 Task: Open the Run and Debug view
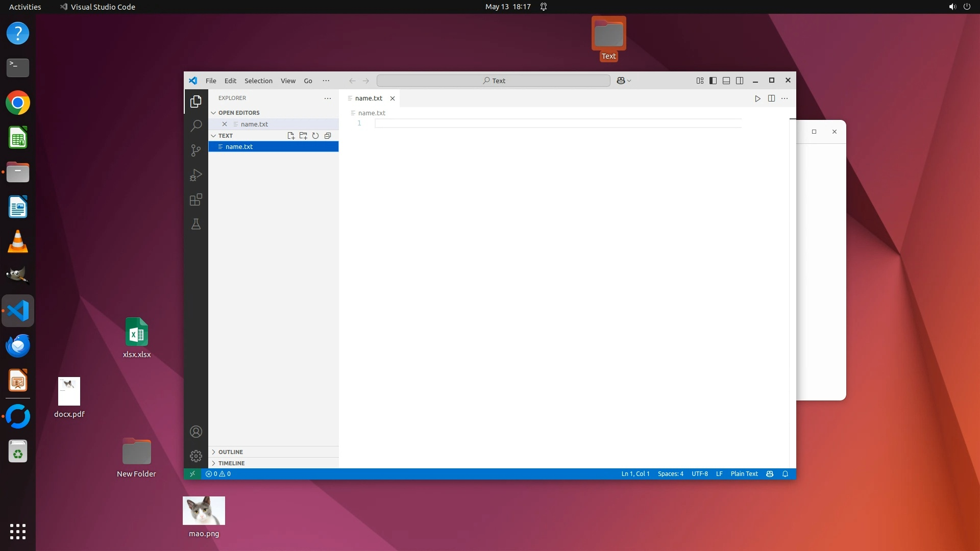196,175
